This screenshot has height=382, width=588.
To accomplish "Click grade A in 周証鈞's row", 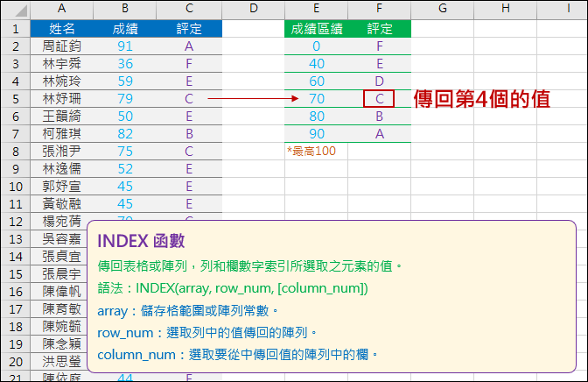I will [x=189, y=46].
